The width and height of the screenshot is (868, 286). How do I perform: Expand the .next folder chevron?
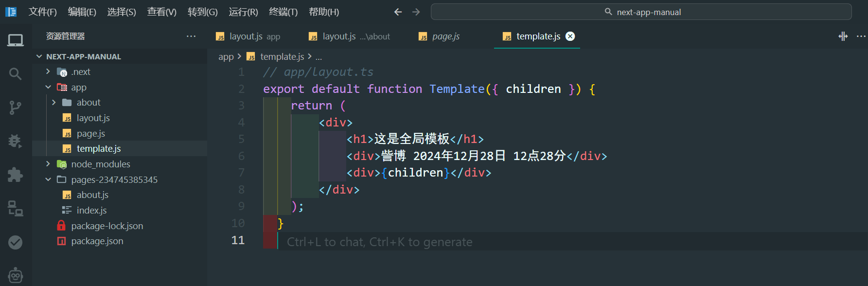coord(48,71)
